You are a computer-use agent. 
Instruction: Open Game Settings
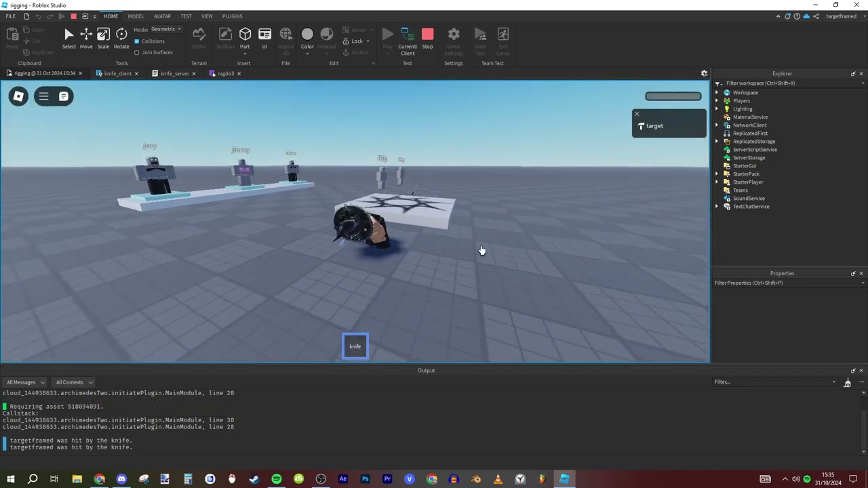tap(454, 41)
